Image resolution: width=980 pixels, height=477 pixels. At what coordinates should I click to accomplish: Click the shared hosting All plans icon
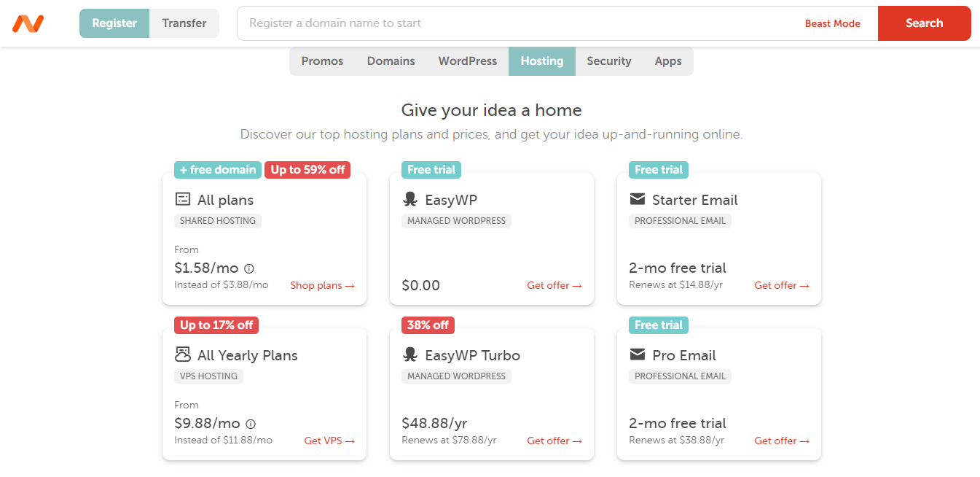coord(183,200)
